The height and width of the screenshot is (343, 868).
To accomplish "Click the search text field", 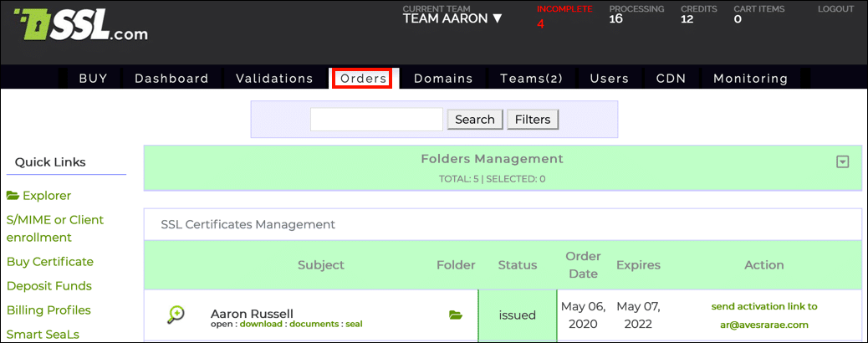I will click(x=376, y=120).
